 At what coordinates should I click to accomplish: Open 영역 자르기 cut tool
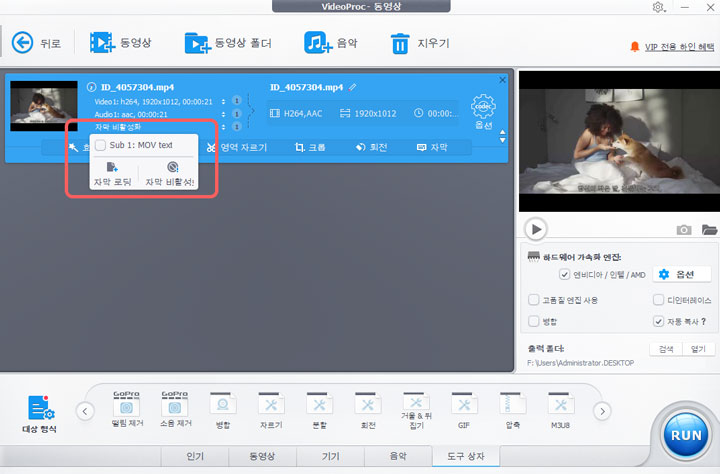tap(236, 147)
